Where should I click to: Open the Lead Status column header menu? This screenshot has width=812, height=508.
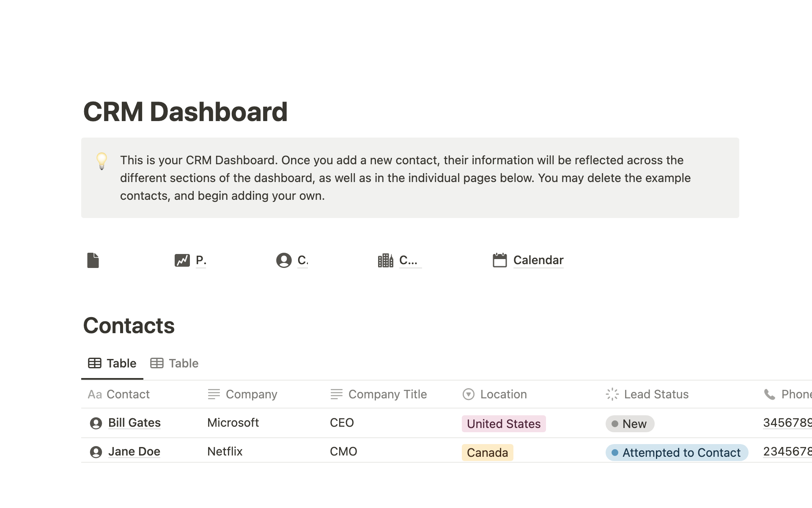tap(656, 394)
